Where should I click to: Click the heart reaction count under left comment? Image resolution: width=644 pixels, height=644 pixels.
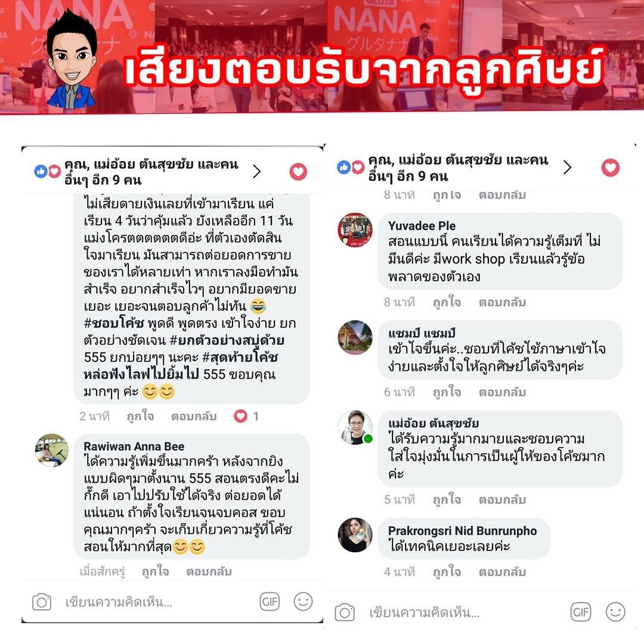[x=246, y=416]
